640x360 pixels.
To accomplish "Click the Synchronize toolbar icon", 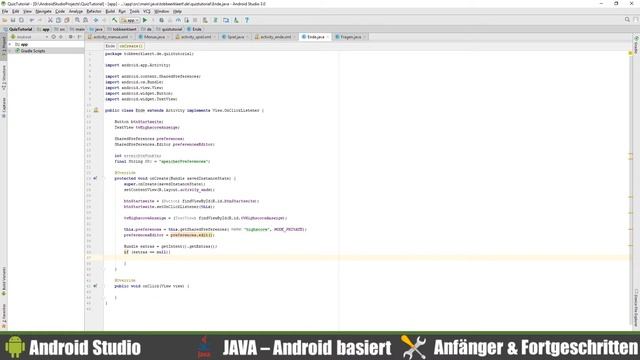I will click(x=21, y=20).
